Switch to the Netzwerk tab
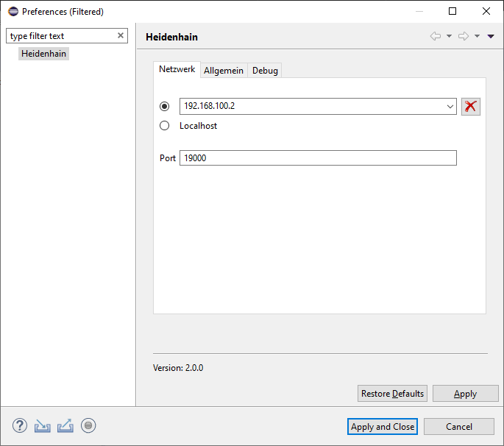 pyautogui.click(x=177, y=69)
